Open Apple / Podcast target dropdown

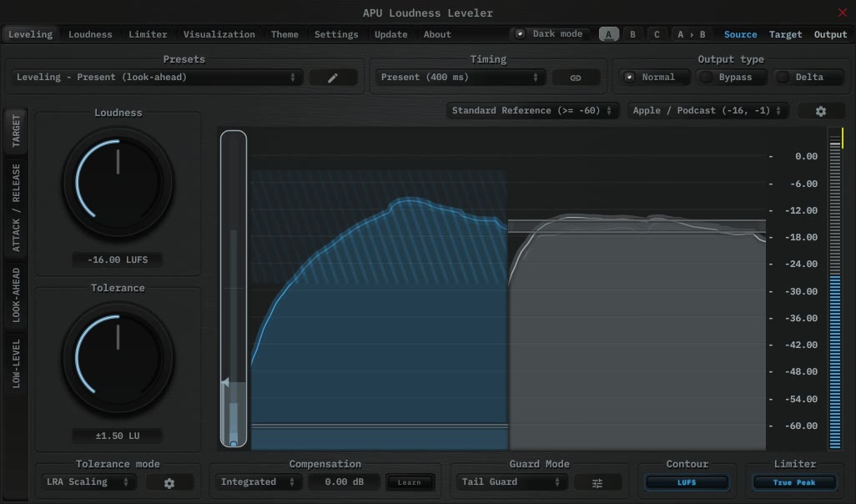click(x=708, y=110)
